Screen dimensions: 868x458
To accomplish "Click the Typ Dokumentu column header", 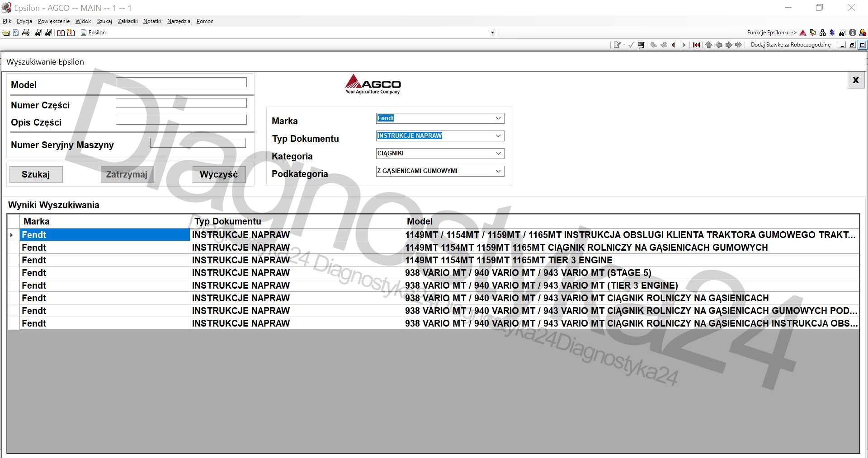I will pyautogui.click(x=296, y=221).
